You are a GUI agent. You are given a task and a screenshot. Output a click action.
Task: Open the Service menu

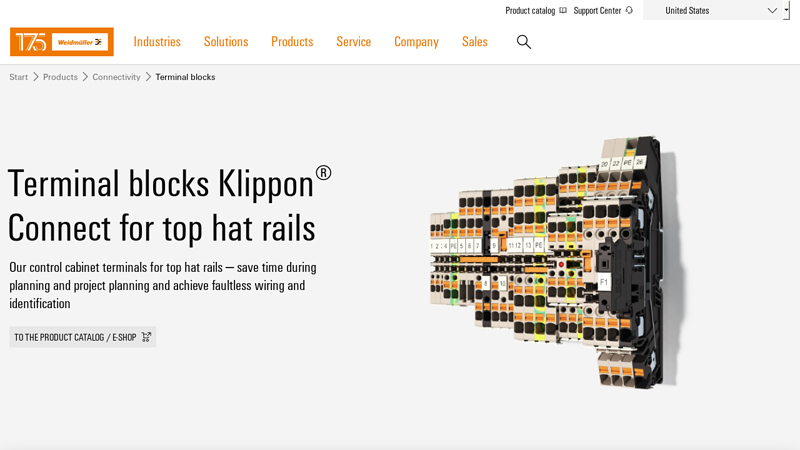click(x=354, y=42)
